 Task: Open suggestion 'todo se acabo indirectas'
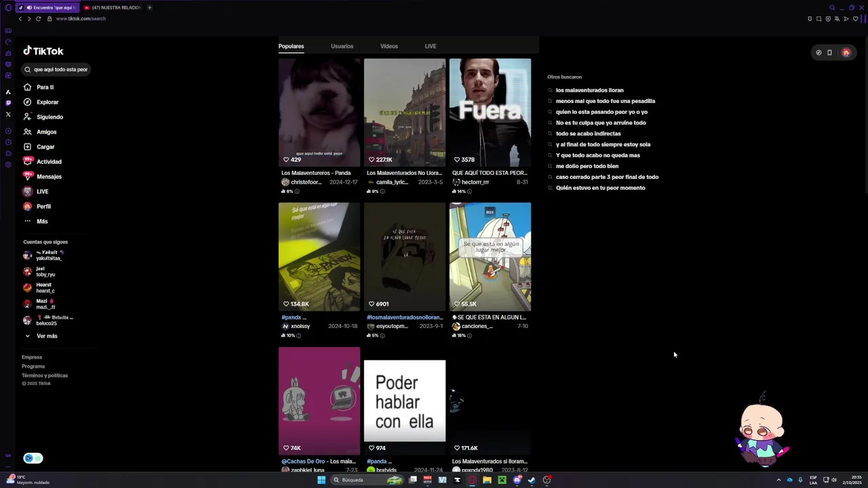(x=588, y=134)
